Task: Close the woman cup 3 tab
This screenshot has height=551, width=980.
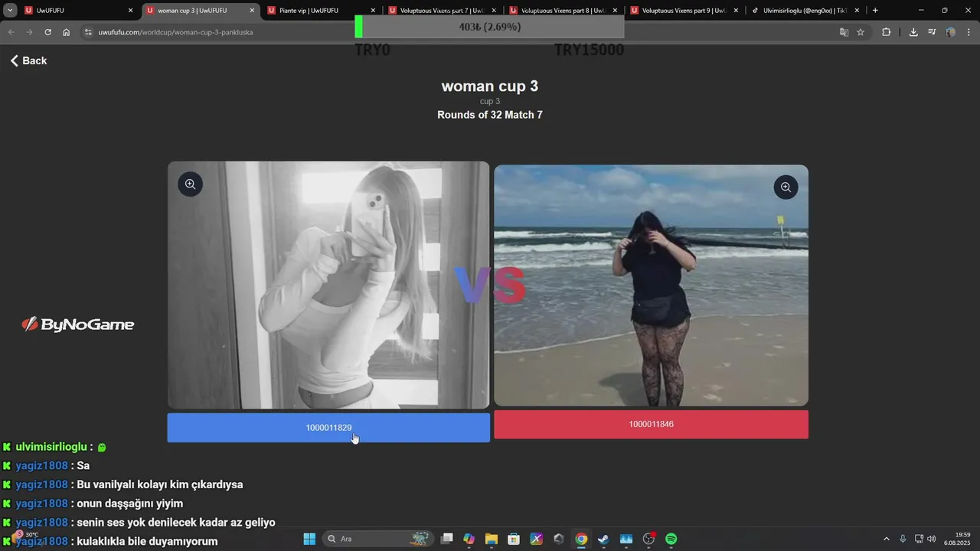Action: 251,11
